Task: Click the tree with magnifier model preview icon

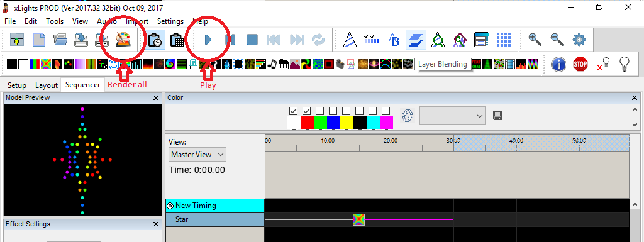Action: click(438, 40)
